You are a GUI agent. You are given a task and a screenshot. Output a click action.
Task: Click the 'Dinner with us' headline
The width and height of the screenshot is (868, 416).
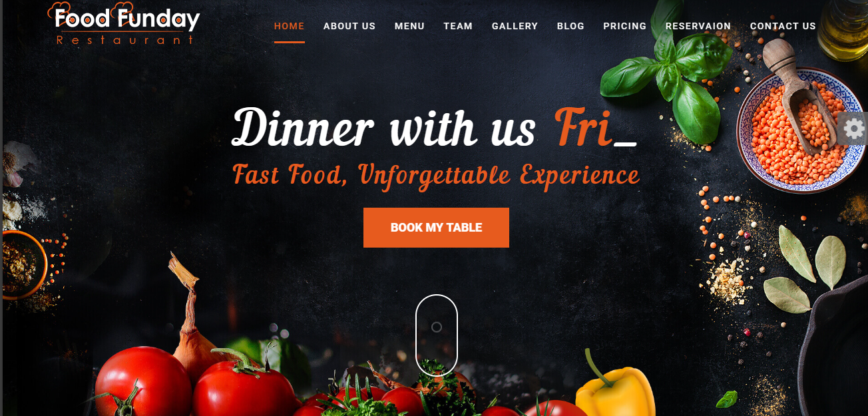tap(383, 128)
